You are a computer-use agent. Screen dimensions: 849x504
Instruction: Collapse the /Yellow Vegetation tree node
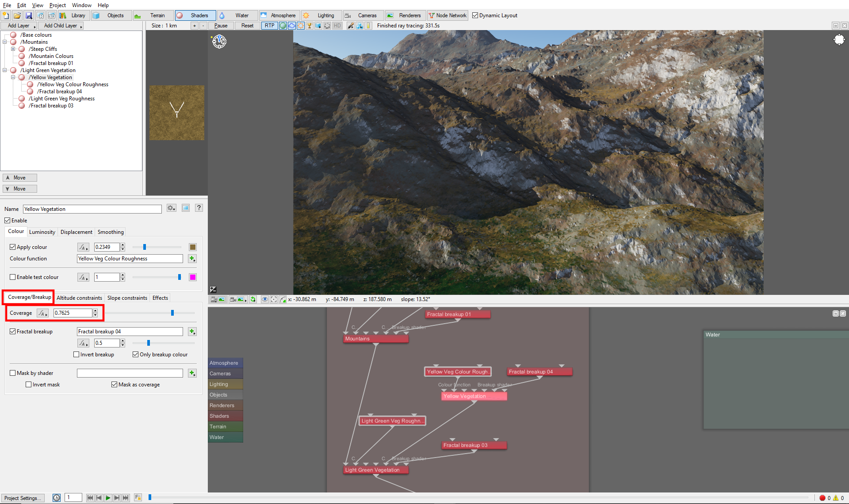point(13,77)
